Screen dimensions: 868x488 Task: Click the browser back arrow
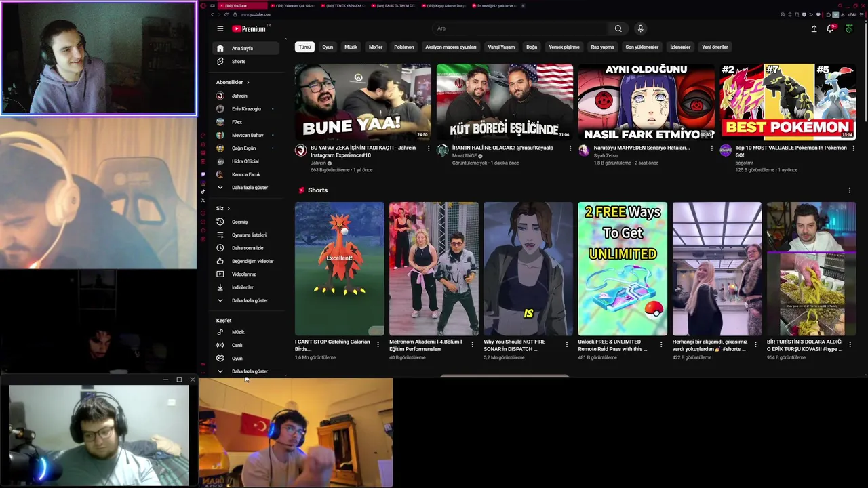(x=212, y=14)
